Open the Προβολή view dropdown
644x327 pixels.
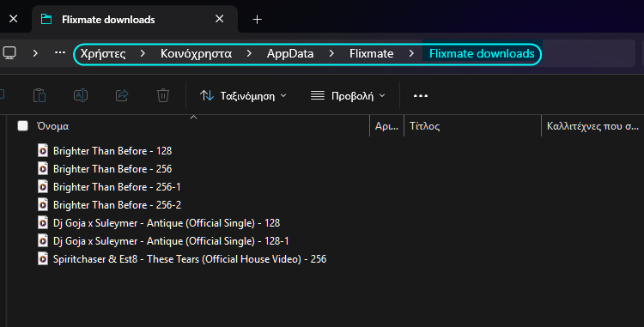point(348,95)
